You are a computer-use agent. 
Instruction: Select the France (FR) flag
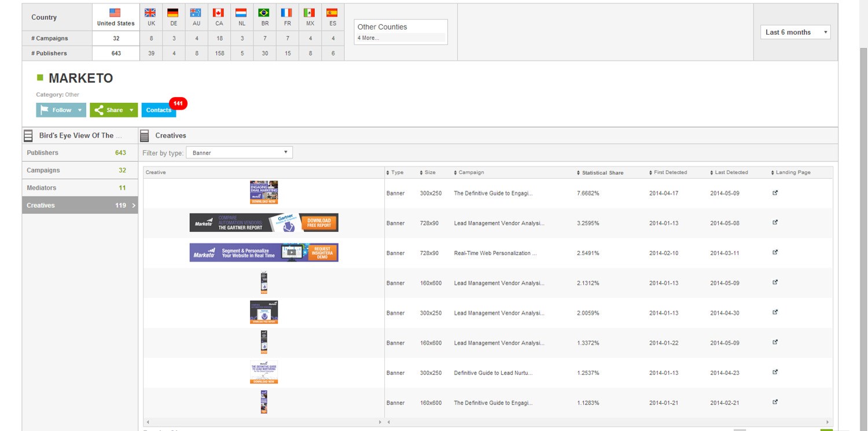coord(286,12)
